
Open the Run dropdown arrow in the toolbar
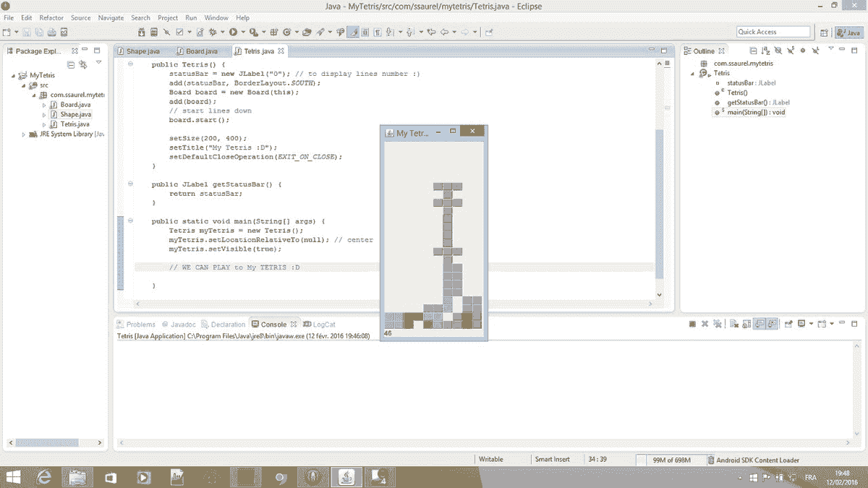242,32
